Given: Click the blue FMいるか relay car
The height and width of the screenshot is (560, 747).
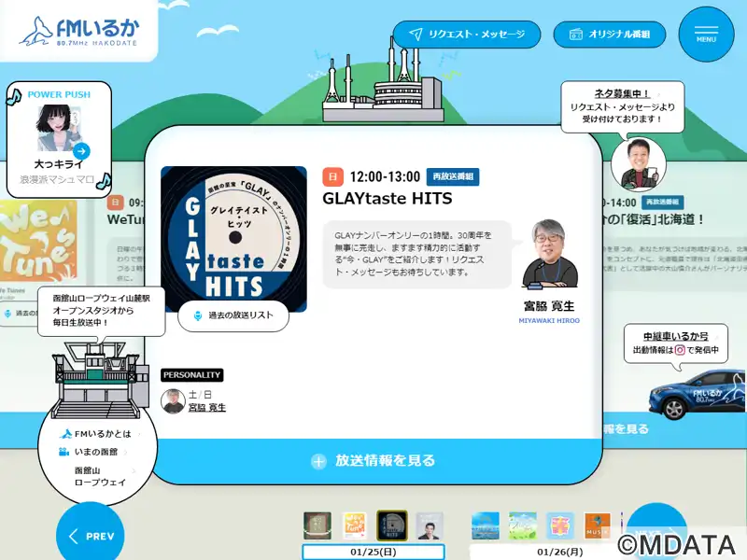Looking at the screenshot, I should 698,394.
